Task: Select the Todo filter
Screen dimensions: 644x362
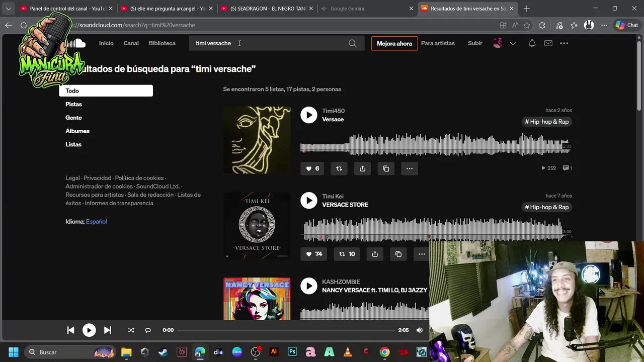Action: pos(106,90)
